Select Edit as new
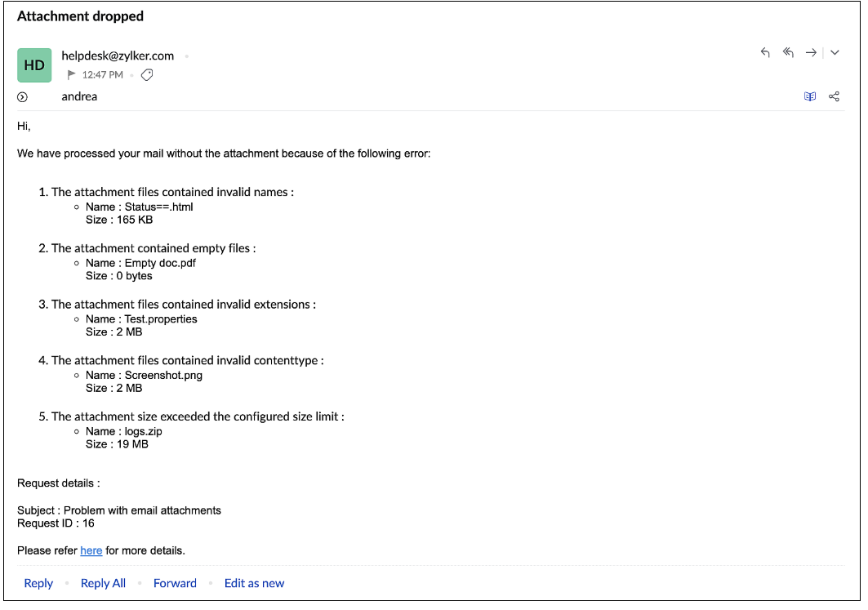This screenshot has width=868, height=610. coord(254,583)
